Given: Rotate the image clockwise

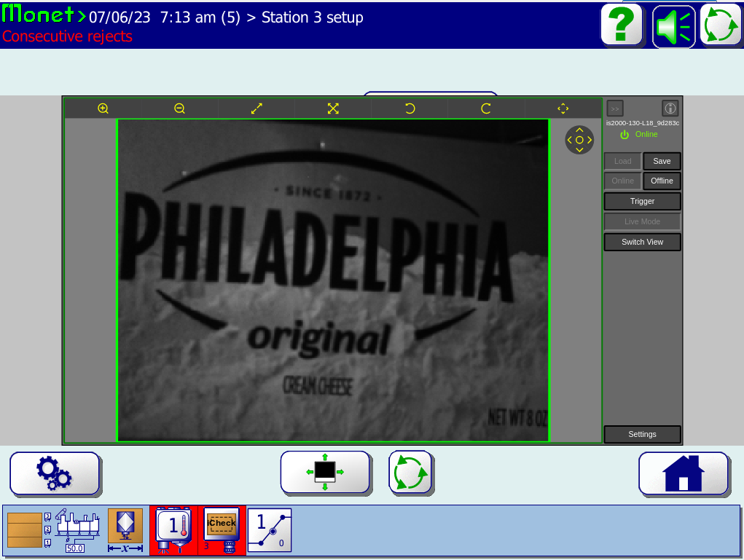Looking at the screenshot, I should pyautogui.click(x=486, y=109).
